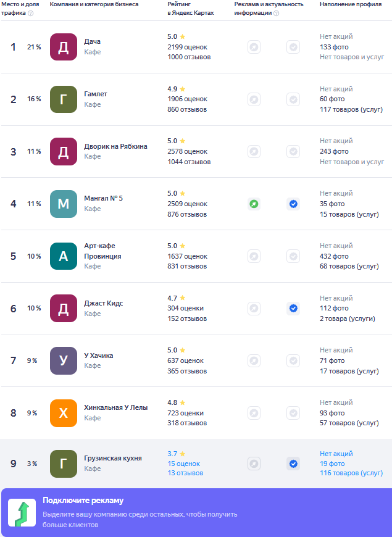Open the 15 оценок link for Грузинская кухня
The width and height of the screenshot is (392, 537).
[x=184, y=464]
